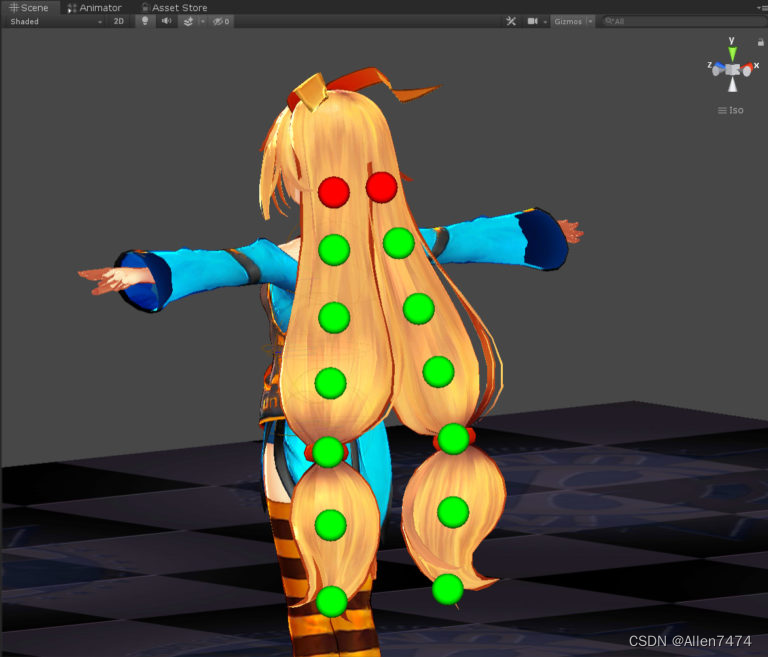This screenshot has width=768, height=657.
Task: Toggle 2D view mode
Action: [119, 21]
